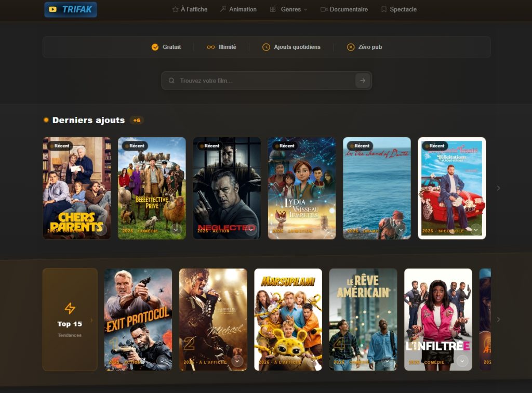Open the Marsupilami movie poster

288,319
